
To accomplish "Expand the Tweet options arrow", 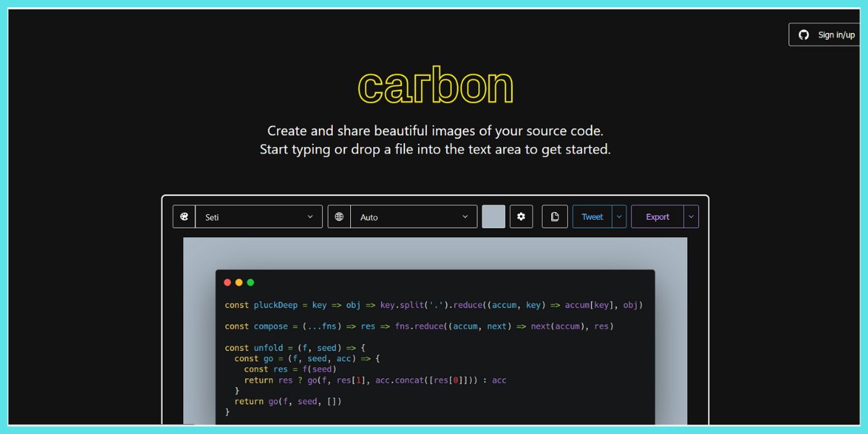I will tap(619, 216).
